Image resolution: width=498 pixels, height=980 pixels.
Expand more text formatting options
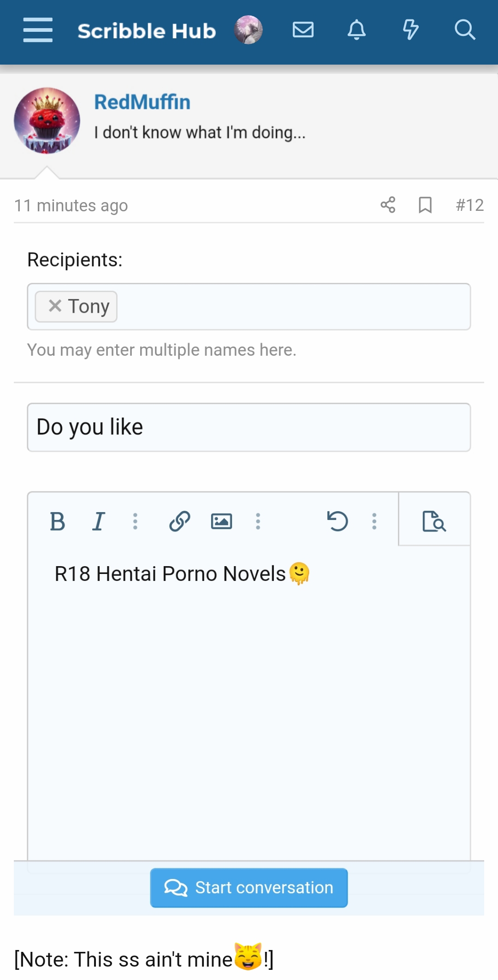[x=135, y=521]
